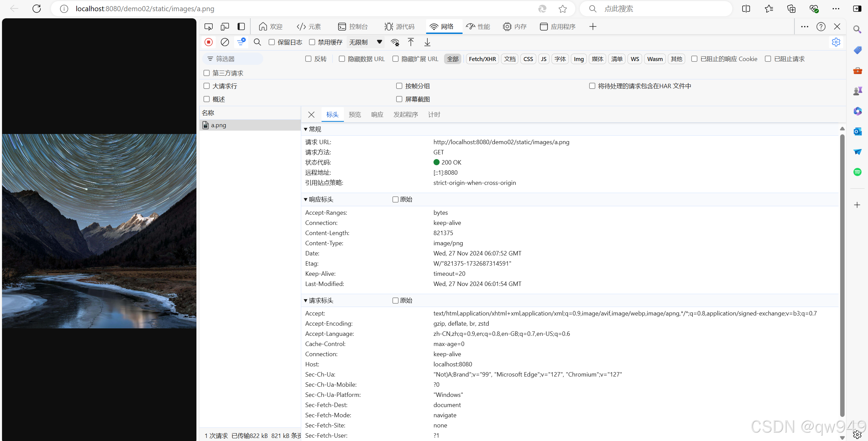Screen dimensions: 868x441
Task: Open the 控制台 panel
Action: pyautogui.click(x=353, y=26)
